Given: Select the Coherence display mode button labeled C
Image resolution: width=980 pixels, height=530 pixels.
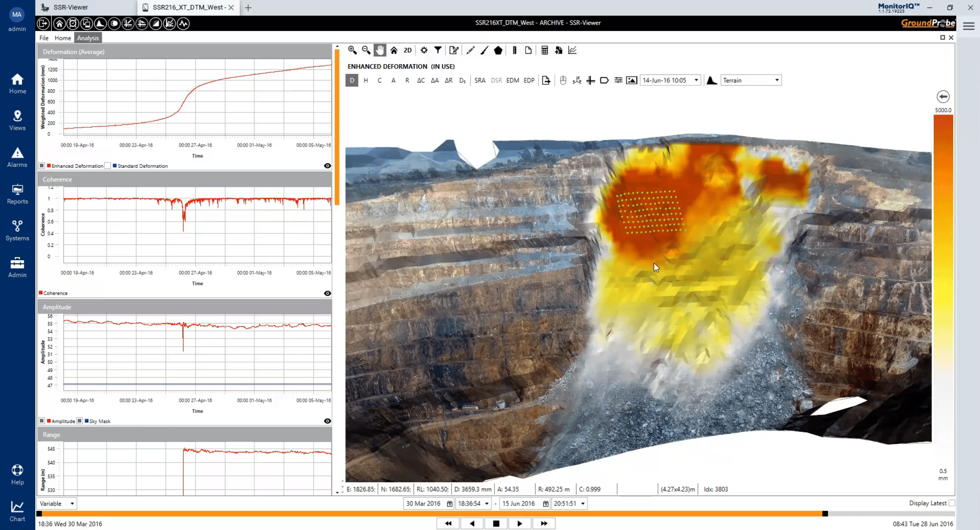Looking at the screenshot, I should pyautogui.click(x=379, y=80).
